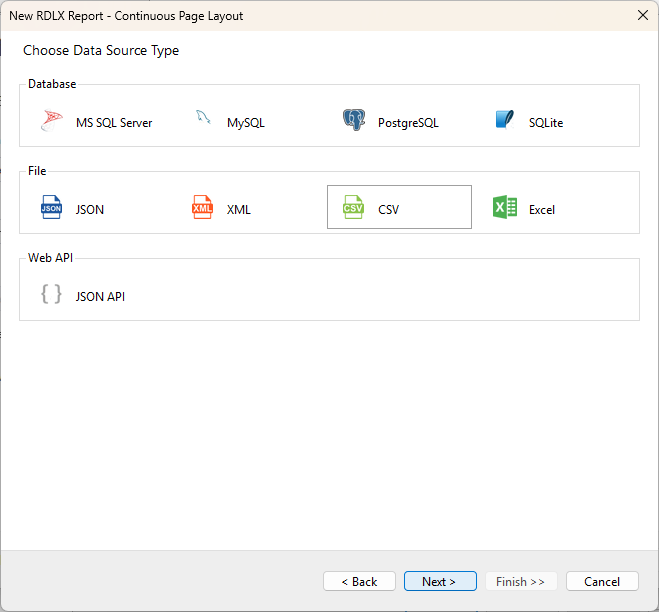Viewport: 659px width, 612px height.
Task: Select the MS SQL Server icon
Action: [x=51, y=122]
